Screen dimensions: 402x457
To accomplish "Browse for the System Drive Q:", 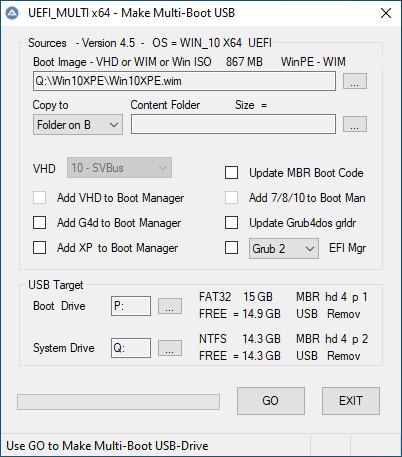I will click(x=170, y=348).
